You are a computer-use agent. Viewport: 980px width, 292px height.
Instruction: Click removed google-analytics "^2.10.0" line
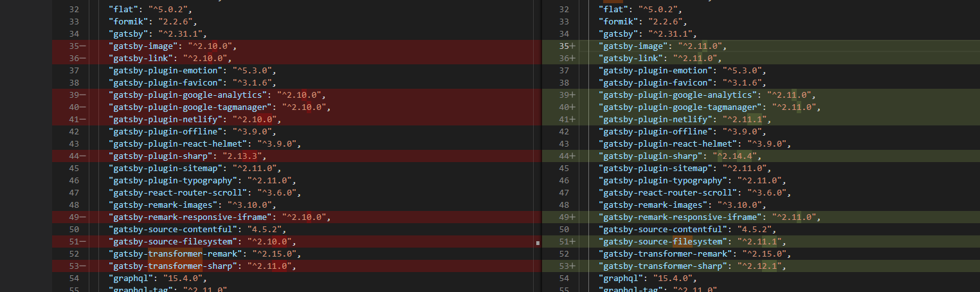pos(217,95)
